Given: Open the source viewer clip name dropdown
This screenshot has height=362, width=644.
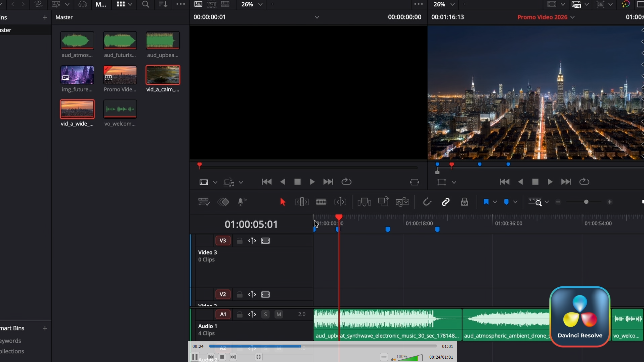Looking at the screenshot, I should 317,17.
